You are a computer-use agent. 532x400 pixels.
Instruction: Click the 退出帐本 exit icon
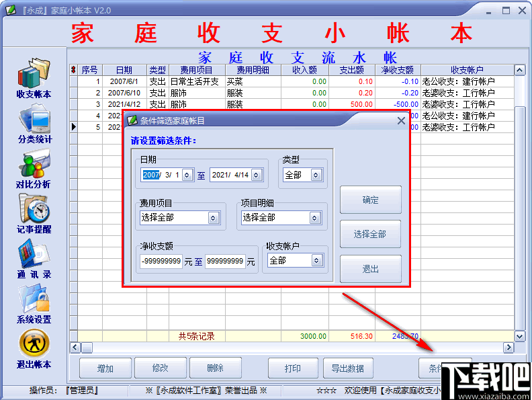click(34, 344)
